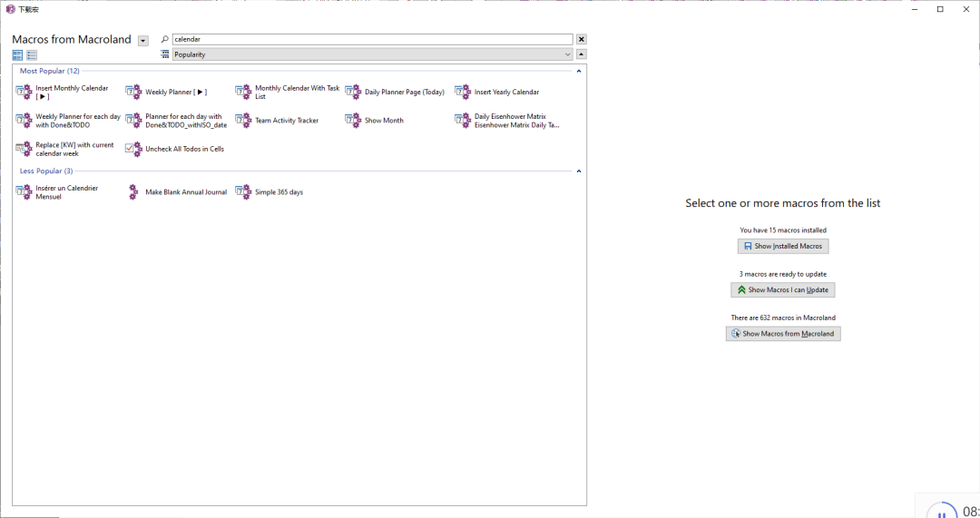The width and height of the screenshot is (980, 518).
Task: Show Macros from Macroland
Action: coord(783,334)
